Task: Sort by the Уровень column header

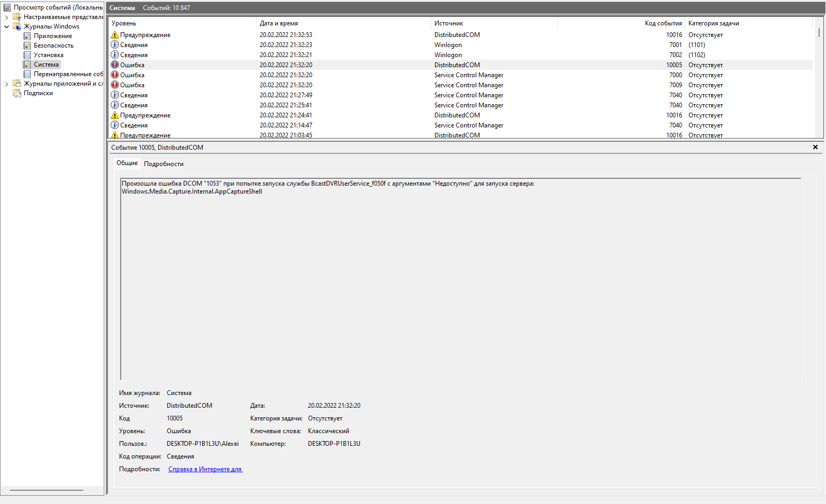Action: 182,23
